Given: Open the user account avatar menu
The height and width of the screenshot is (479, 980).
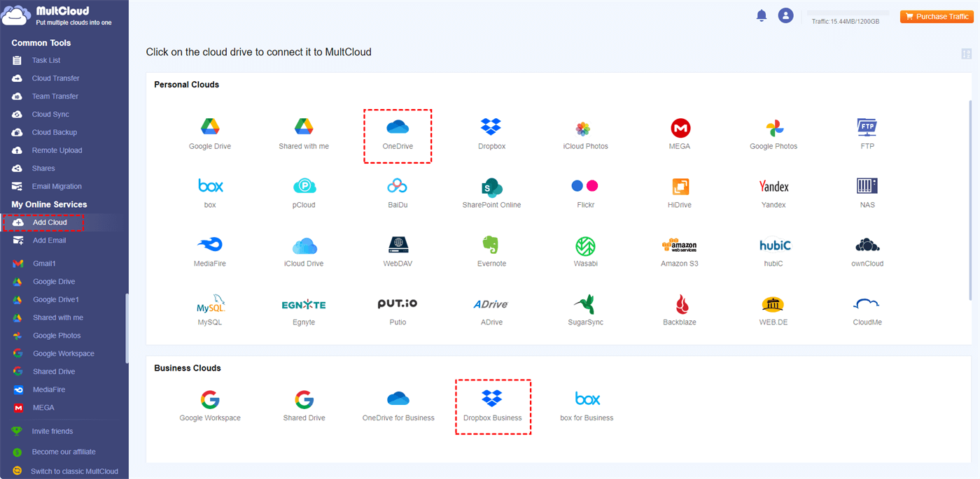Looking at the screenshot, I should (x=785, y=15).
